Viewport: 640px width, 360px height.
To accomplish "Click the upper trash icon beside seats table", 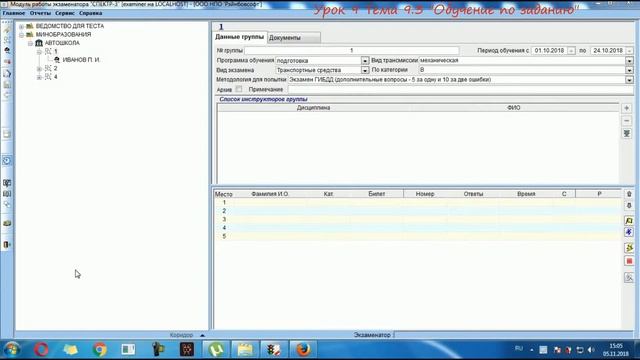I will pyautogui.click(x=629, y=194).
